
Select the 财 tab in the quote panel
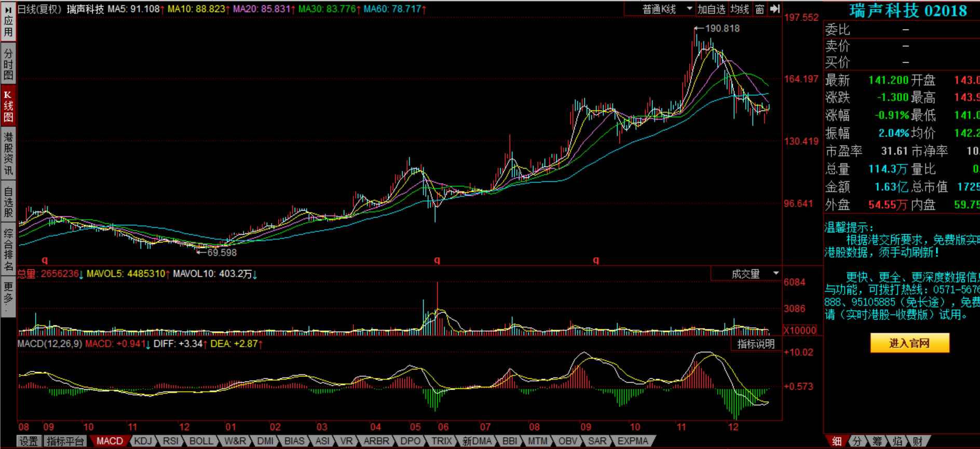tap(918, 441)
